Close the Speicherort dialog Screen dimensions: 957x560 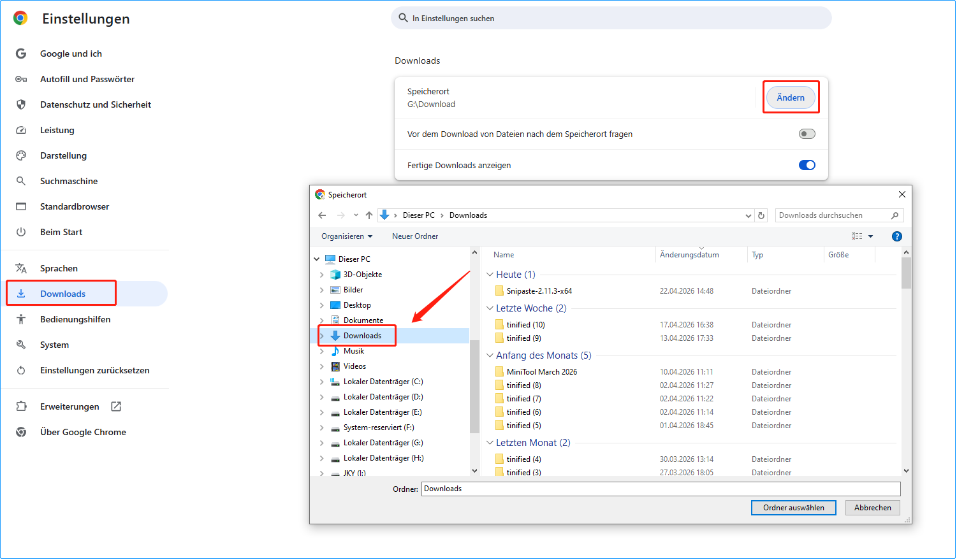pyautogui.click(x=902, y=194)
